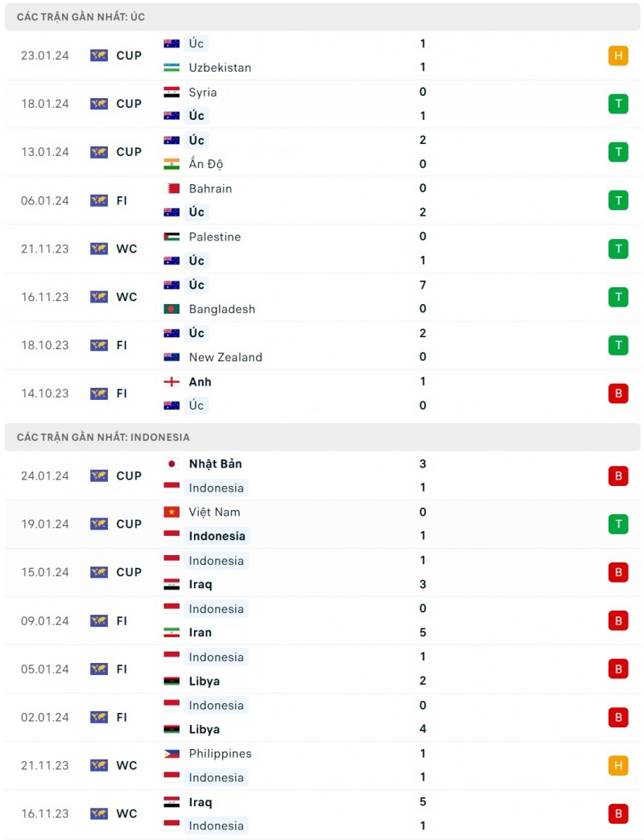644x840 pixels.
Task: Select the 'Các trận gần nhất: Úc' header
Action: tap(81, 17)
